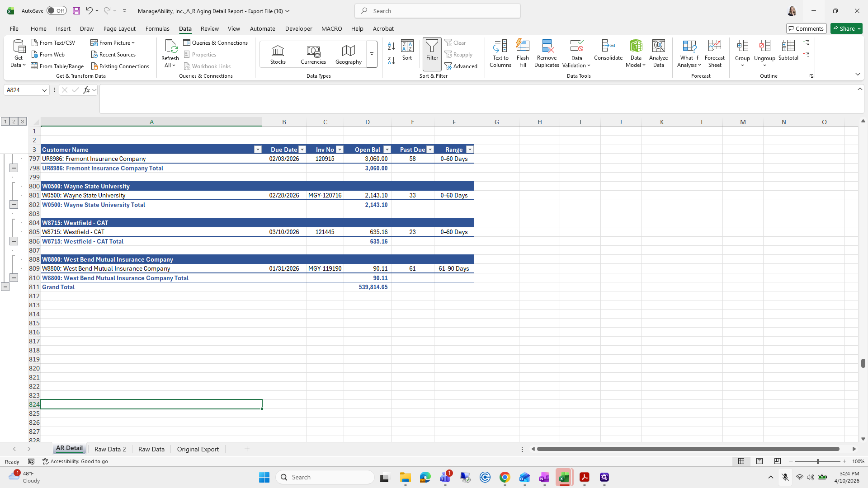Open the Raw Data 2 sheet tab
Screen dimensions: 868x488
pos(110,449)
